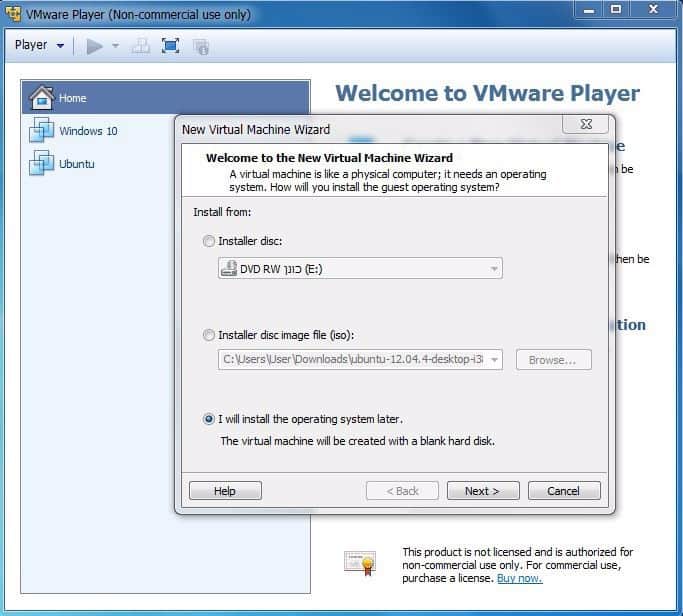This screenshot has width=683, height=616.
Task: Click the green Play virtual machine icon
Action: coord(94,46)
